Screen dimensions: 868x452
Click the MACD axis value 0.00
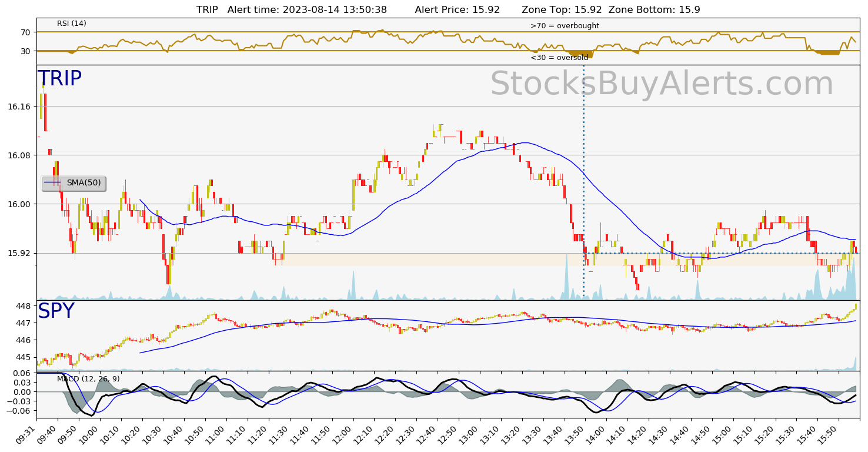(x=22, y=392)
